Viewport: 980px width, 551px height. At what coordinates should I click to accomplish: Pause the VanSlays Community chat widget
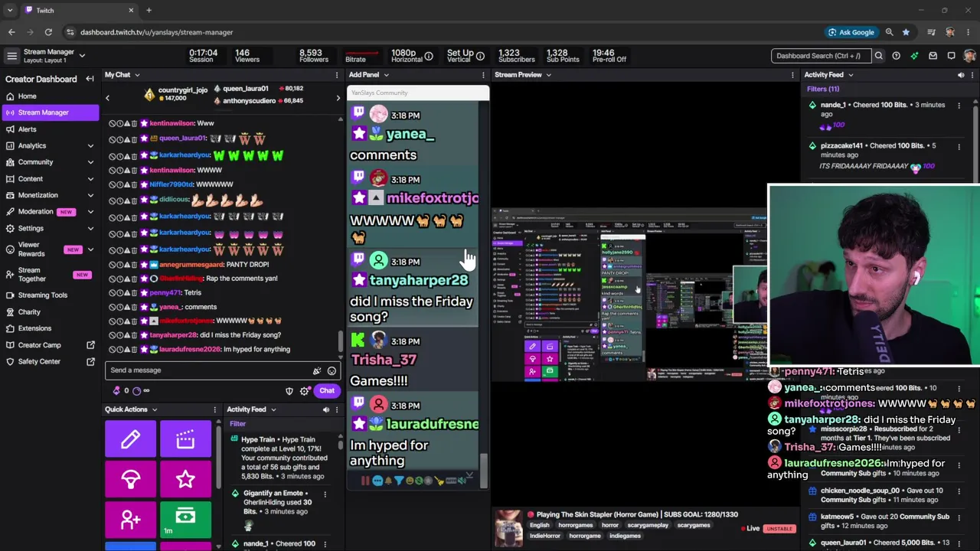pyautogui.click(x=364, y=481)
